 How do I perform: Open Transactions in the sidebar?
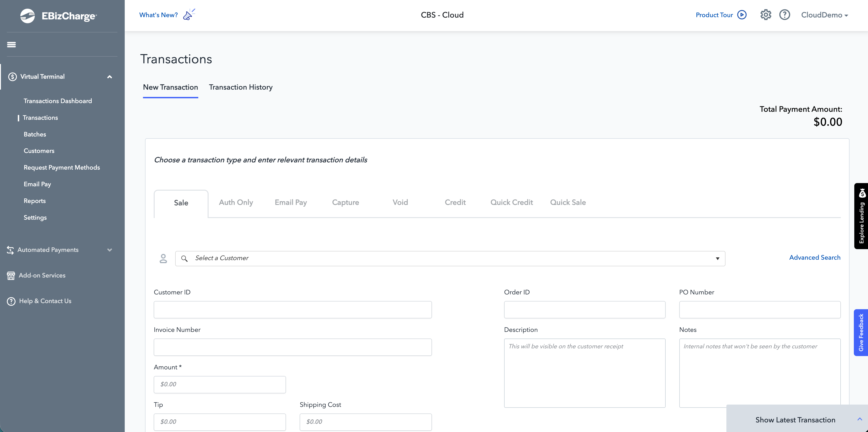tap(40, 118)
